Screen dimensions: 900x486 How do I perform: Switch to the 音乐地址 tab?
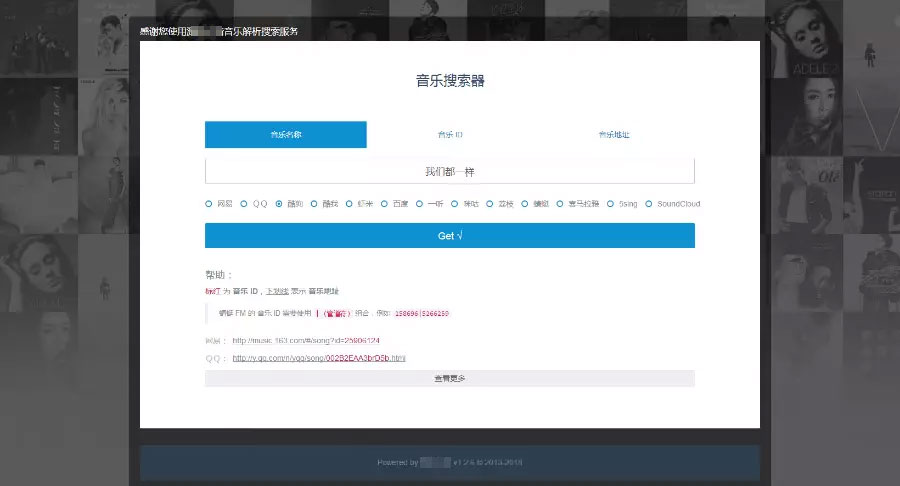coord(613,135)
